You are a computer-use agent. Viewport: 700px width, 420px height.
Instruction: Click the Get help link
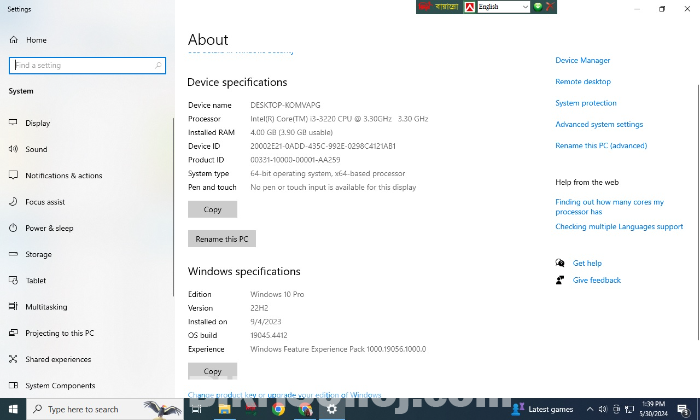coord(587,263)
